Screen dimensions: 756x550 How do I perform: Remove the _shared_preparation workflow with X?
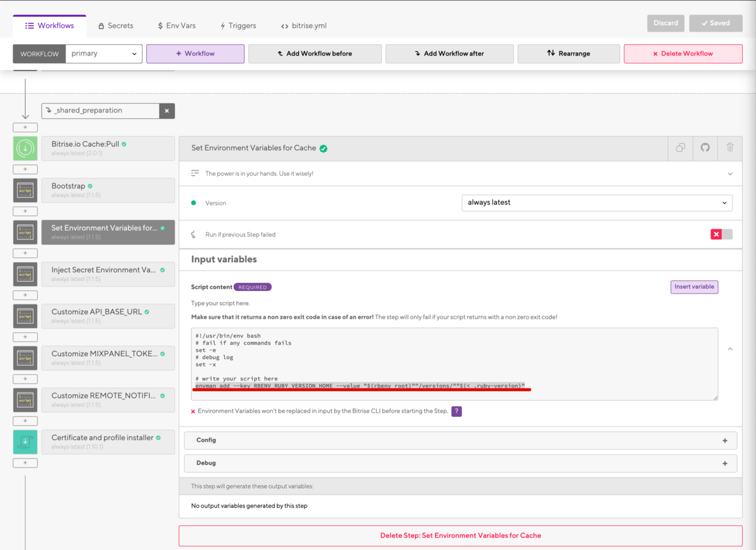tap(167, 111)
